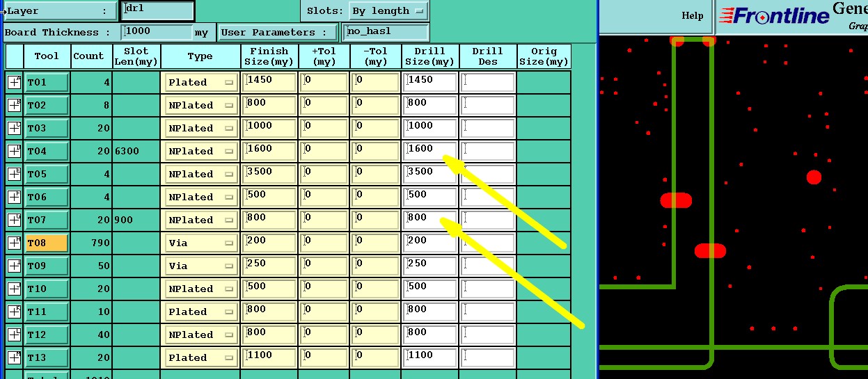This screenshot has width=868, height=379.
Task: Click the row icon beside tool T10
Action: tap(14, 289)
